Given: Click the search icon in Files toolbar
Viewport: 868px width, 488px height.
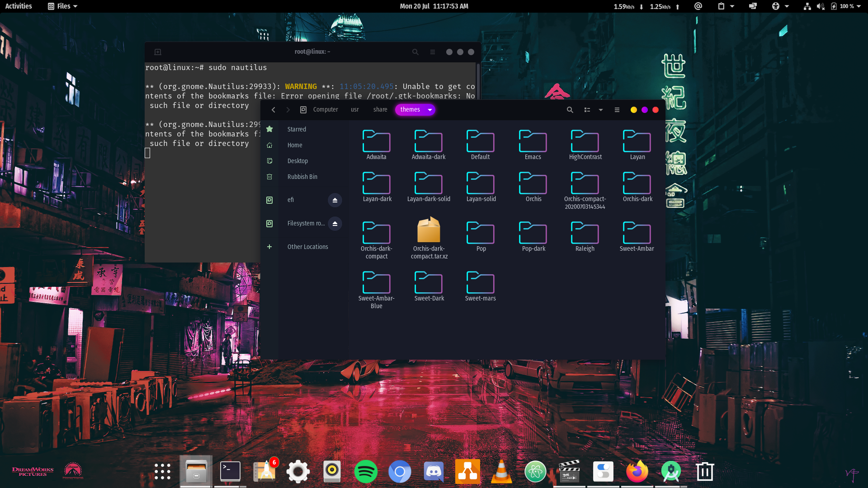Looking at the screenshot, I should 570,110.
